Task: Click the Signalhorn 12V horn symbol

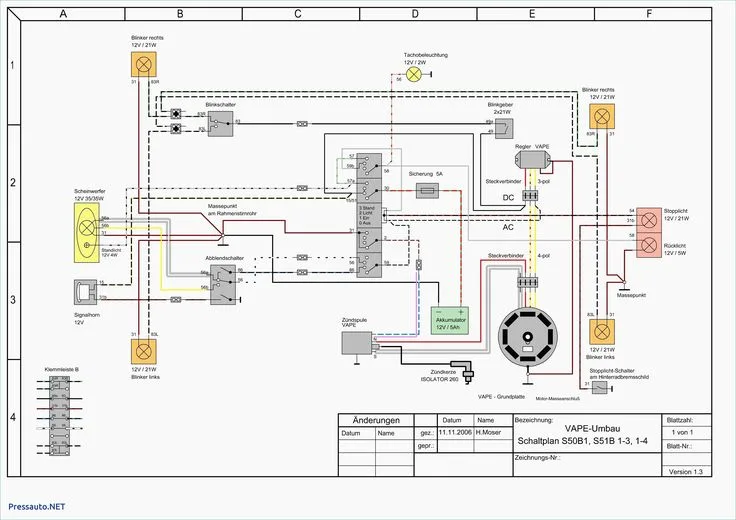Action: [85, 292]
